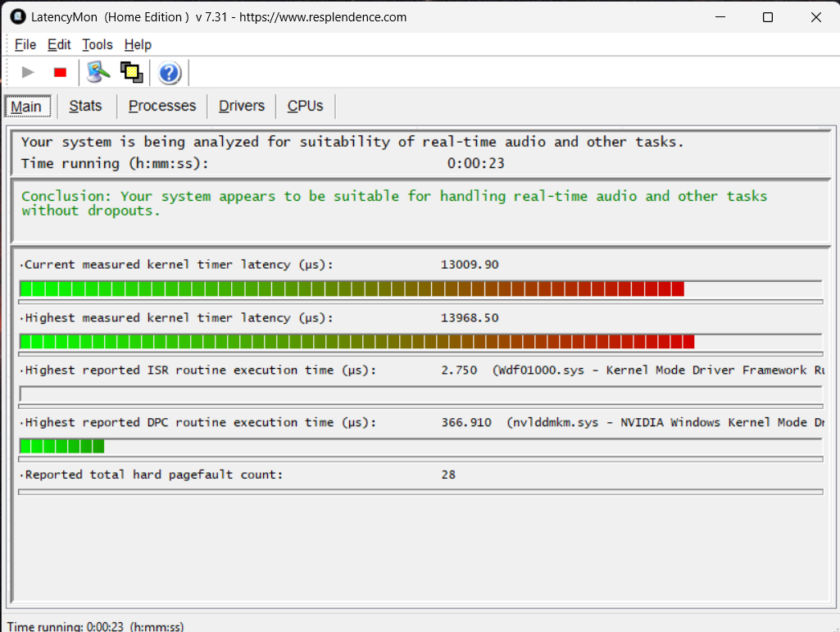Click the 13968.50 highest latency value

[x=470, y=318]
